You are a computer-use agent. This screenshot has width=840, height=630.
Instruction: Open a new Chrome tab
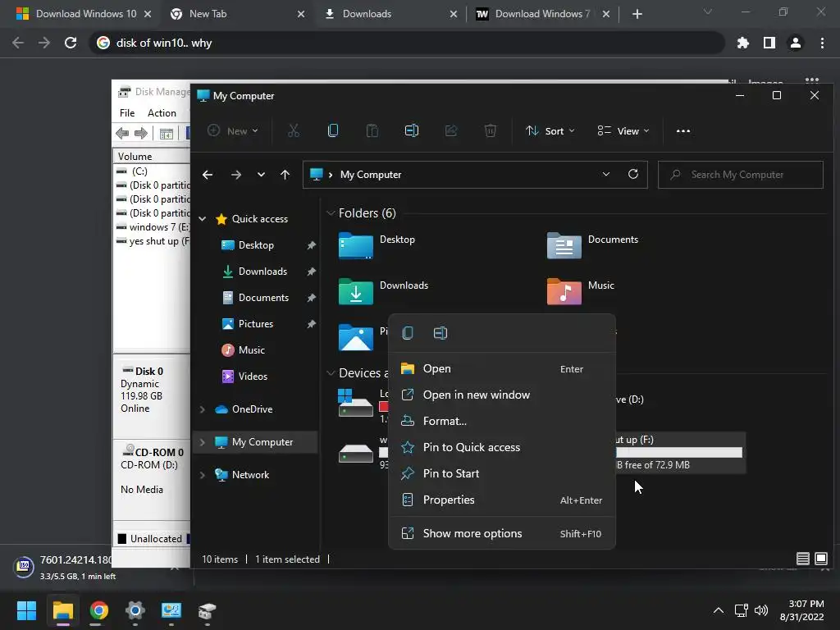[x=637, y=14]
